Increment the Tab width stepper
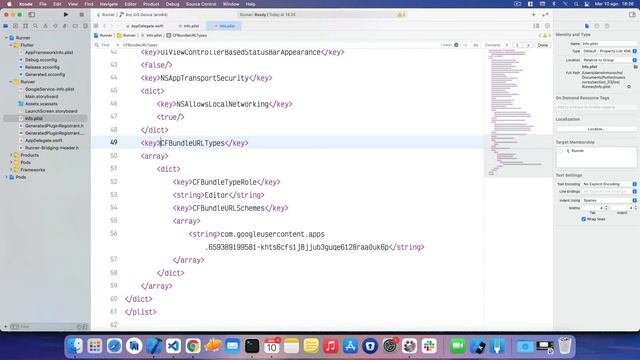This screenshot has height=360, width=640. point(606,207)
